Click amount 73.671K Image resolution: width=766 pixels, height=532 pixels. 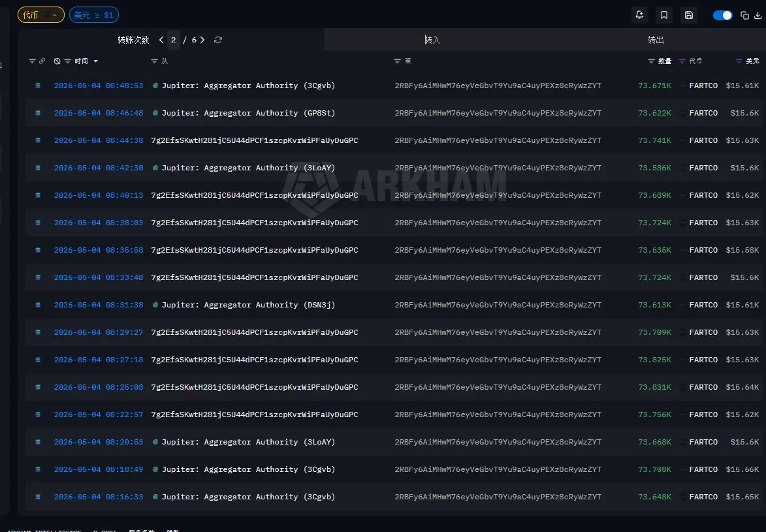[x=654, y=86]
